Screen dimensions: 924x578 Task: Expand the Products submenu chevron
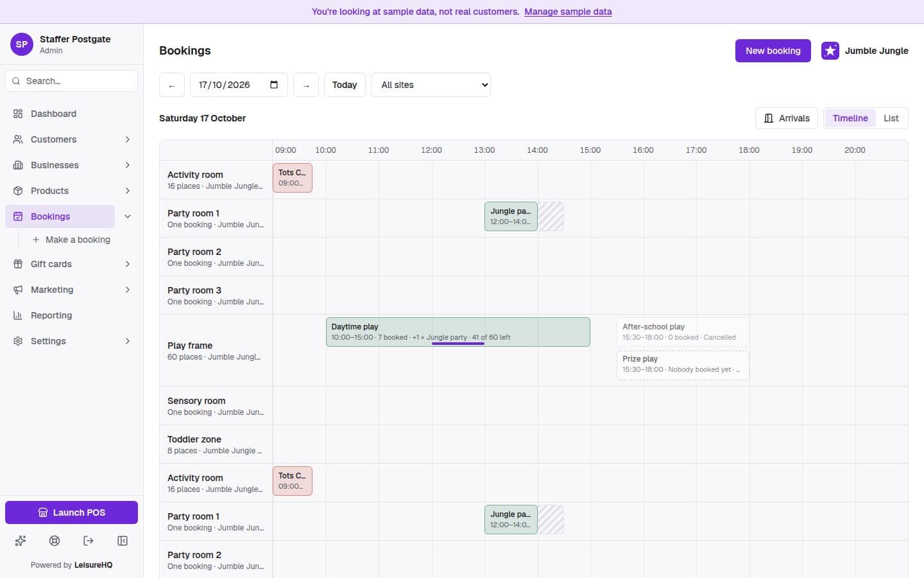click(128, 191)
